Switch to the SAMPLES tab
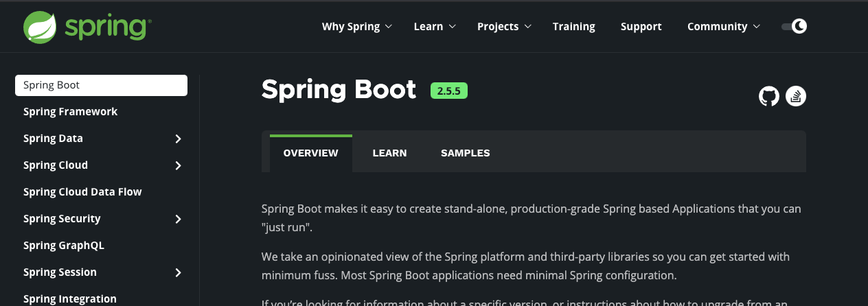This screenshot has height=306, width=868. (x=466, y=153)
